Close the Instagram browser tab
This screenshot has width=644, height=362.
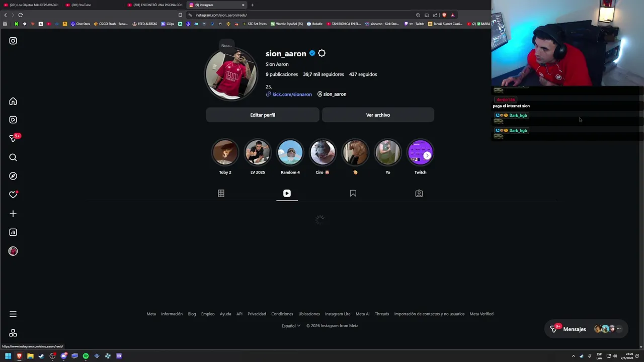point(243,5)
